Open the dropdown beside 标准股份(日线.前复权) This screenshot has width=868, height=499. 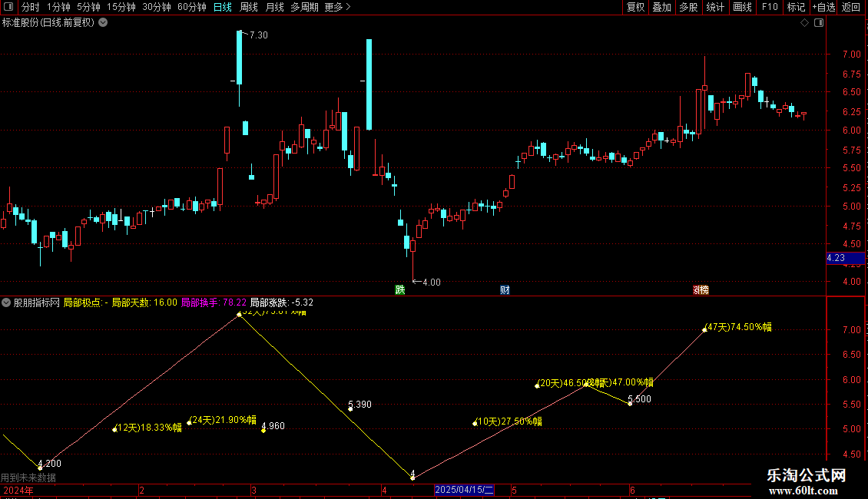pyautogui.click(x=103, y=23)
